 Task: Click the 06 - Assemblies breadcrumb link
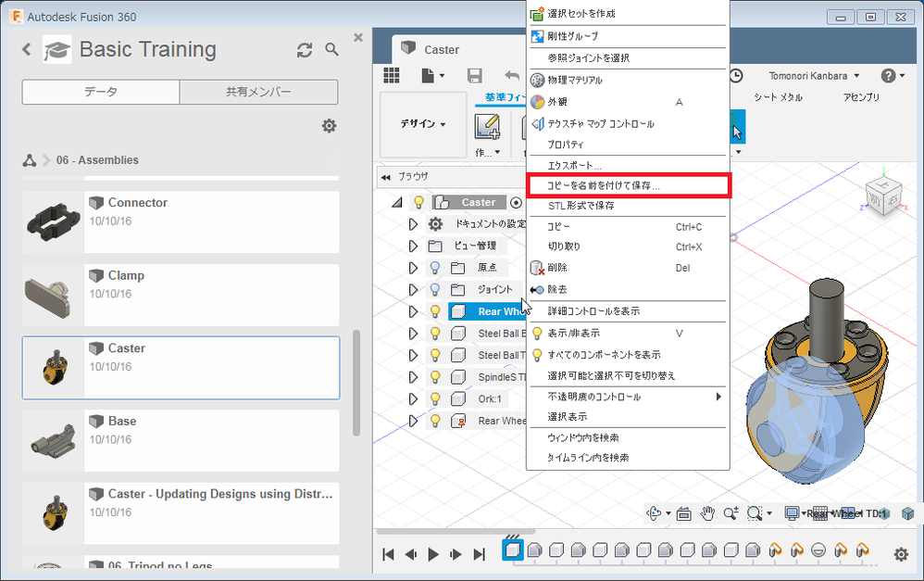tap(97, 160)
